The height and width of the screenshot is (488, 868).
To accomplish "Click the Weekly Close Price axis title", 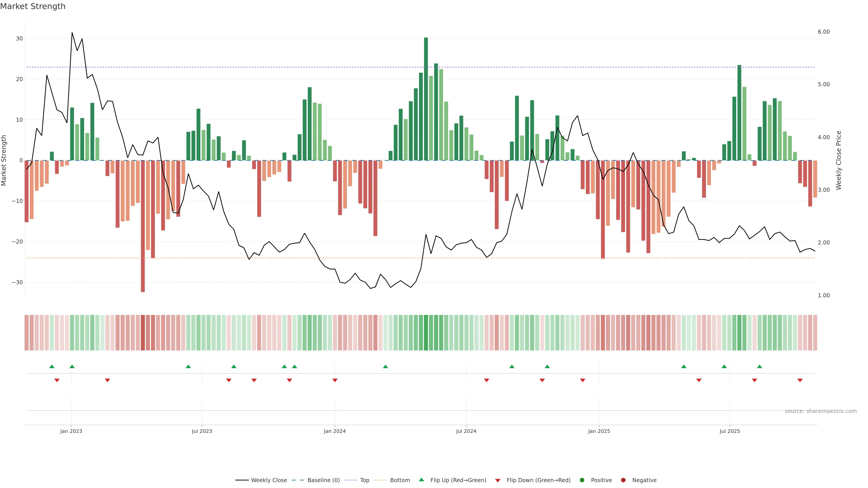I will coord(839,160).
